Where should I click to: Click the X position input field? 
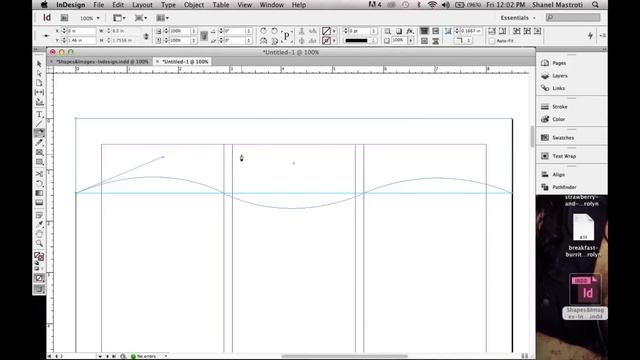tap(81, 31)
